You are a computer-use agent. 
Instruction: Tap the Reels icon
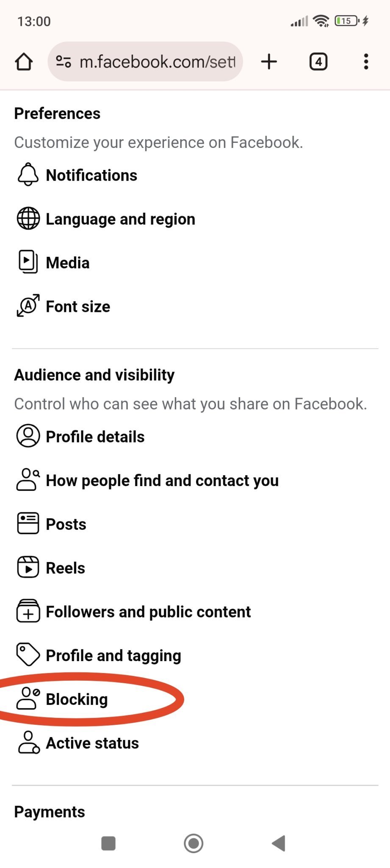point(28,568)
